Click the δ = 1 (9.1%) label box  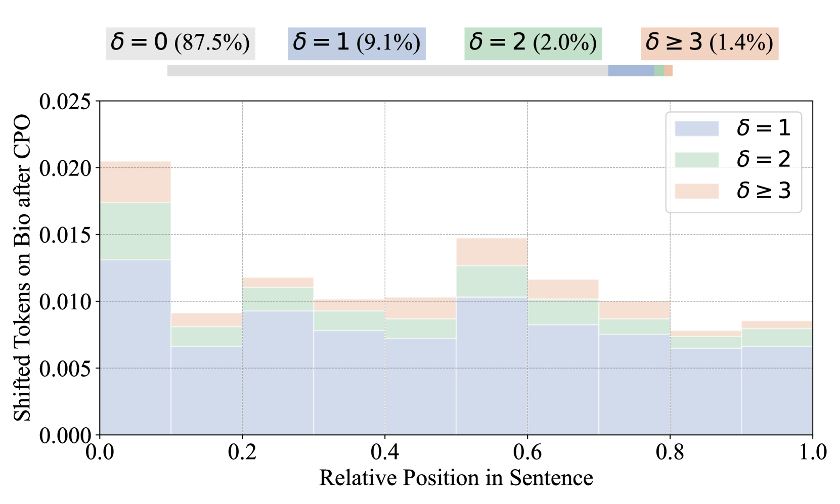click(x=357, y=43)
